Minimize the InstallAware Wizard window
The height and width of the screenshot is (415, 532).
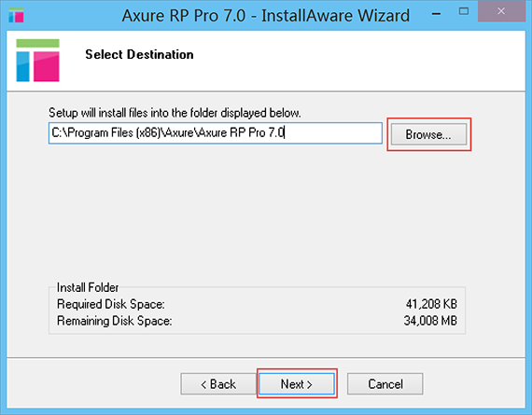[436, 14]
